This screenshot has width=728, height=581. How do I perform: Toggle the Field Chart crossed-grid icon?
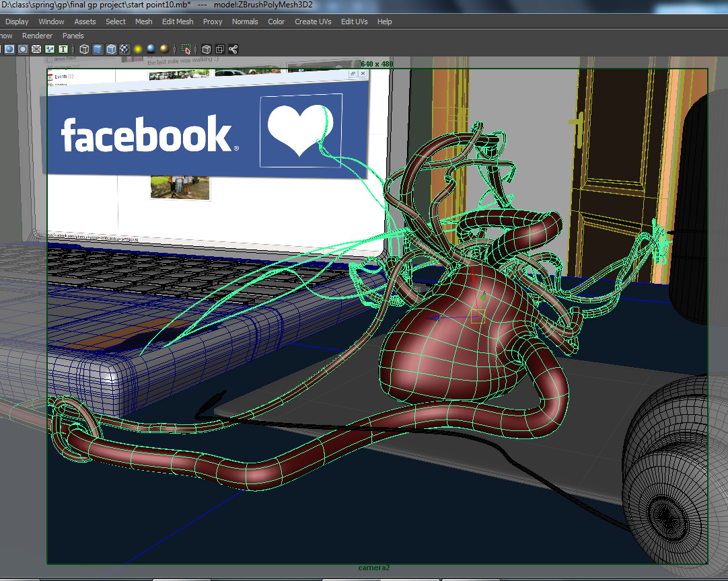(x=36, y=49)
